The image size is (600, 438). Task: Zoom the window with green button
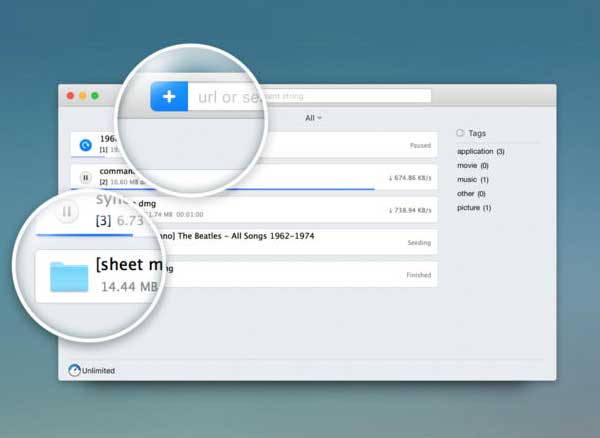pos(95,96)
